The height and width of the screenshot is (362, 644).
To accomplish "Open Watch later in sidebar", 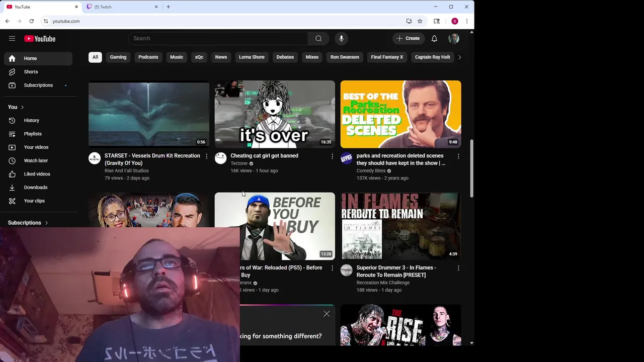I will 38,161.
